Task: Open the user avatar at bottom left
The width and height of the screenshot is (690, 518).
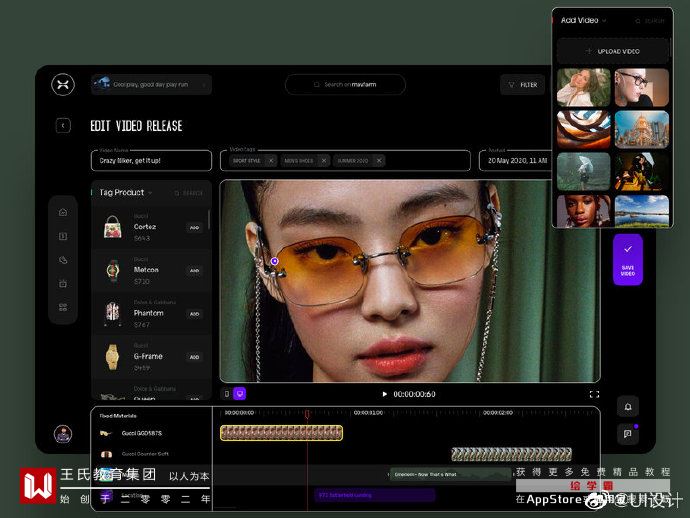Action: click(x=63, y=434)
